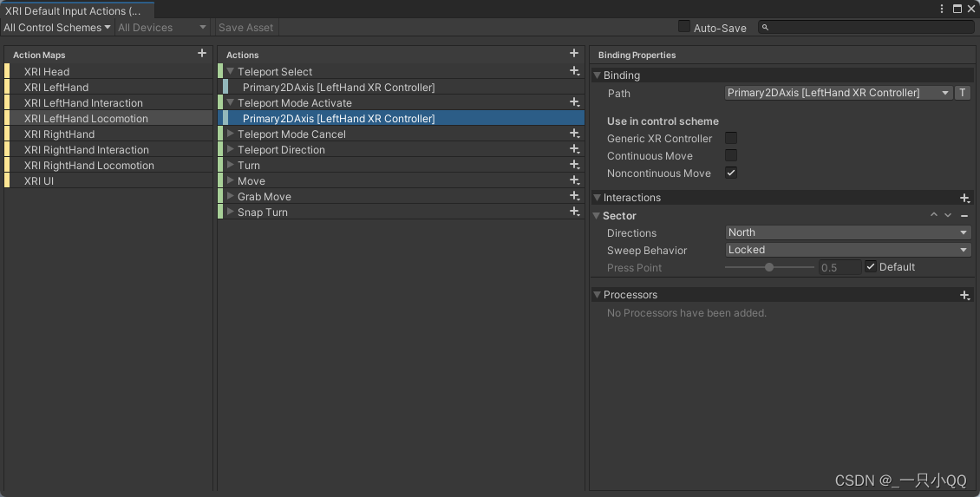Expand the Grab Move action

[230, 196]
